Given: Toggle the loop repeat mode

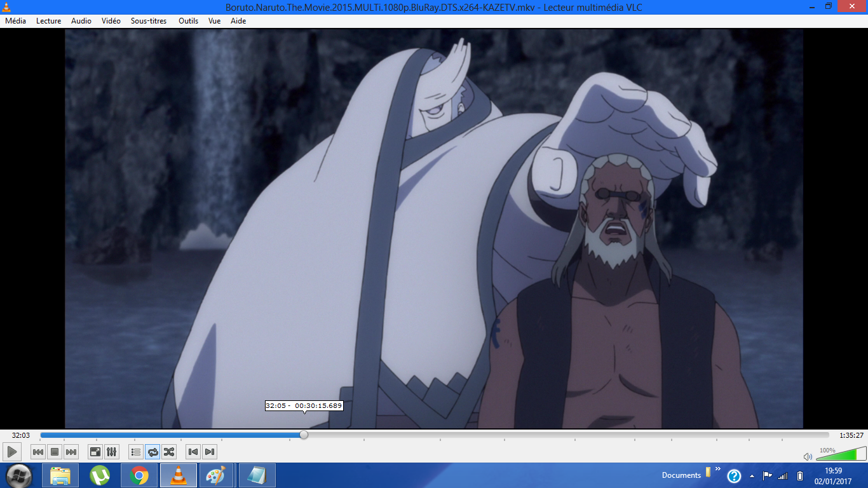Looking at the screenshot, I should click(x=153, y=452).
